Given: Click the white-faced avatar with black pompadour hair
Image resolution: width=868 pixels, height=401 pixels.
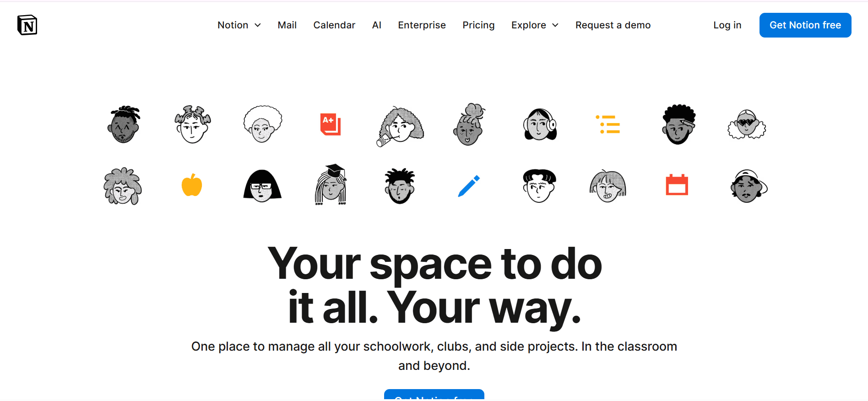Looking at the screenshot, I should [x=539, y=185].
